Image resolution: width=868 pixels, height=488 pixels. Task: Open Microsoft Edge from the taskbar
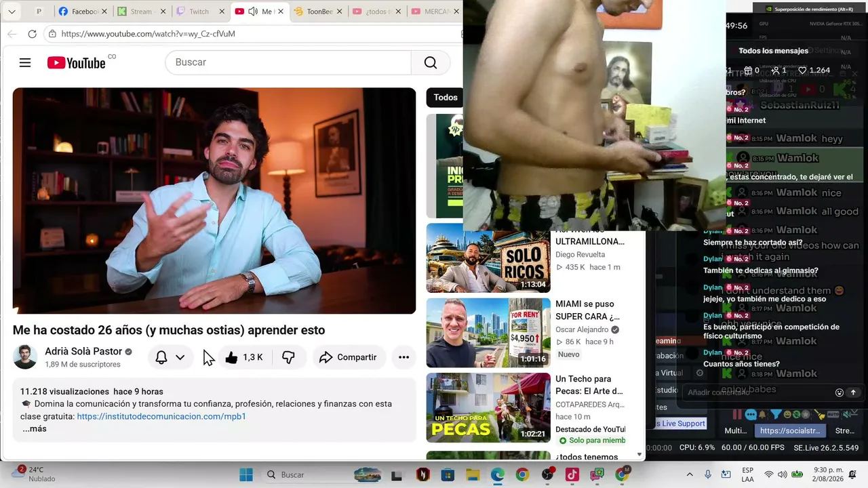click(498, 474)
